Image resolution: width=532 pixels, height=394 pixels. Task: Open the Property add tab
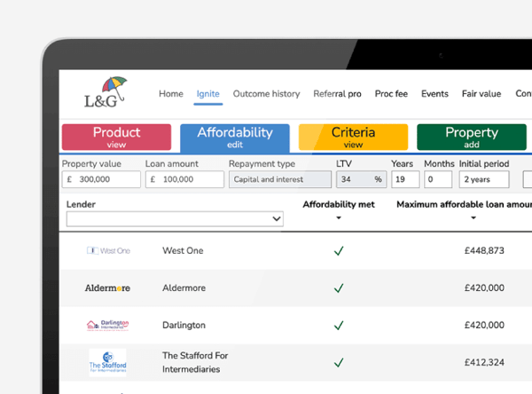click(x=472, y=138)
